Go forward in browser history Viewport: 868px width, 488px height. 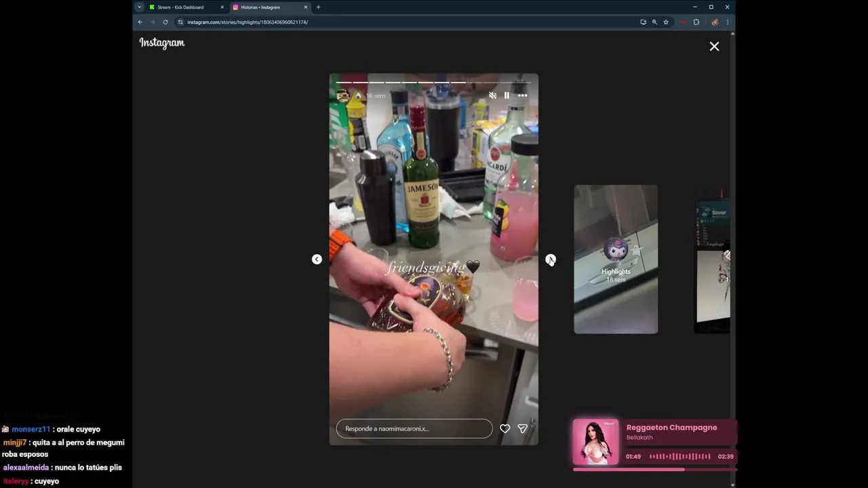coord(153,22)
